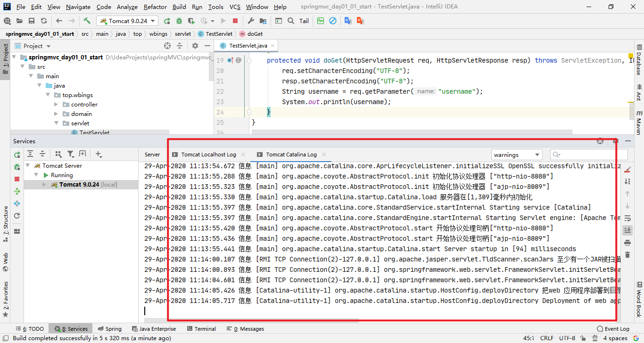The height and width of the screenshot is (343, 644).
Task: Select the Tomcat Catalina Log tab
Action: coord(291,155)
